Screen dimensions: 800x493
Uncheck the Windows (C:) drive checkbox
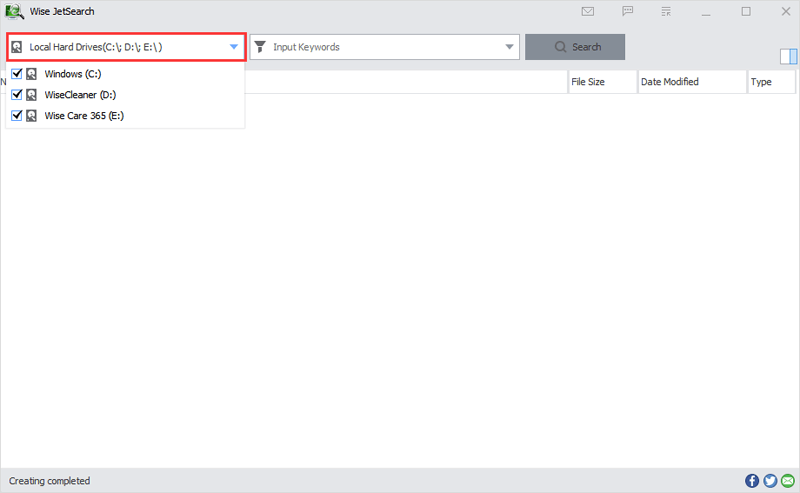click(17, 74)
